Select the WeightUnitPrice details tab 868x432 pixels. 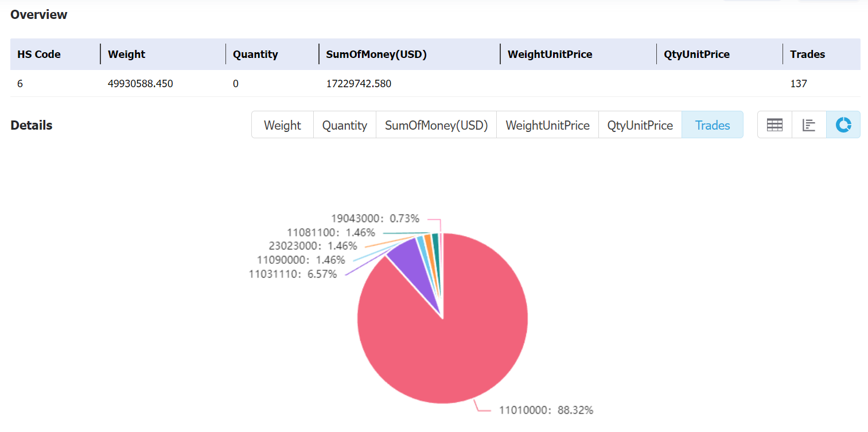(x=547, y=125)
